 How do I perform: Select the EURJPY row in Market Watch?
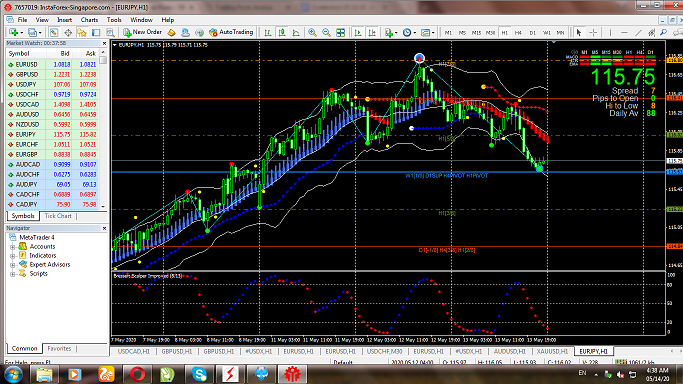[x=53, y=135]
